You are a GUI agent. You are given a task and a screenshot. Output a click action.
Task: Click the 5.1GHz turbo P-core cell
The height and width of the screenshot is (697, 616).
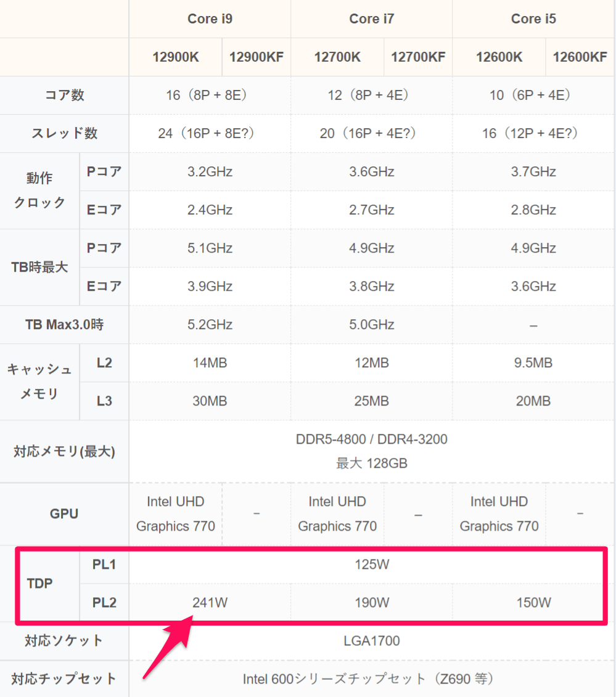210,248
